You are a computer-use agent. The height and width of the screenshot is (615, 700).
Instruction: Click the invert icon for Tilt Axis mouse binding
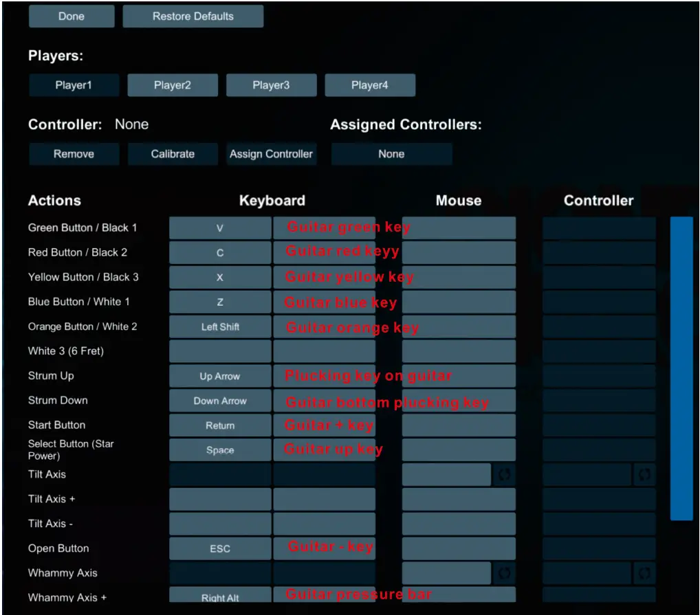pyautogui.click(x=504, y=475)
